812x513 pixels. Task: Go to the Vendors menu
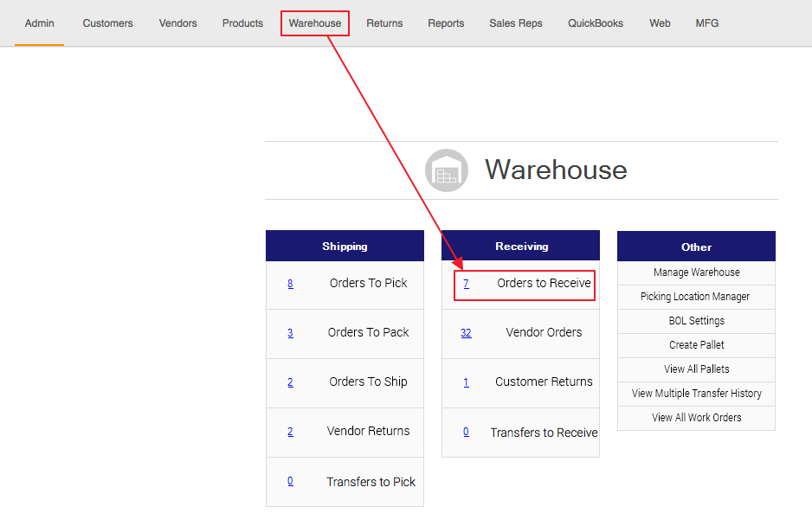click(177, 23)
